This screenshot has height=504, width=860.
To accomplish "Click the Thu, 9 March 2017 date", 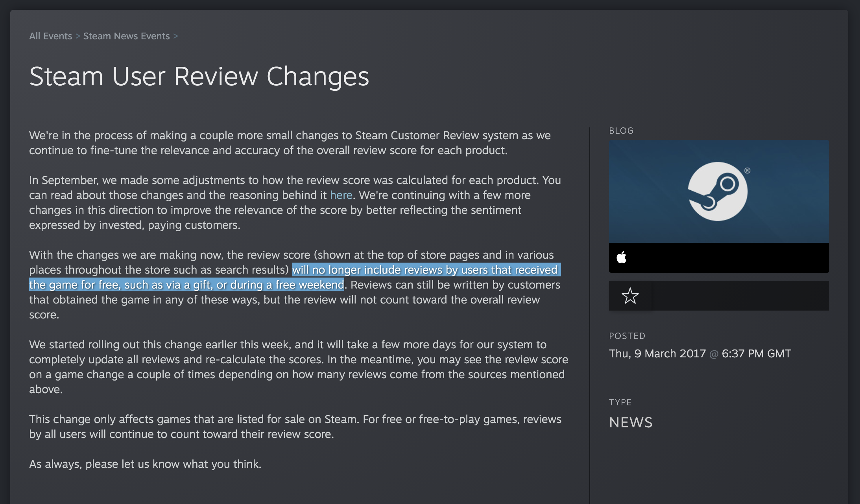I will (657, 353).
